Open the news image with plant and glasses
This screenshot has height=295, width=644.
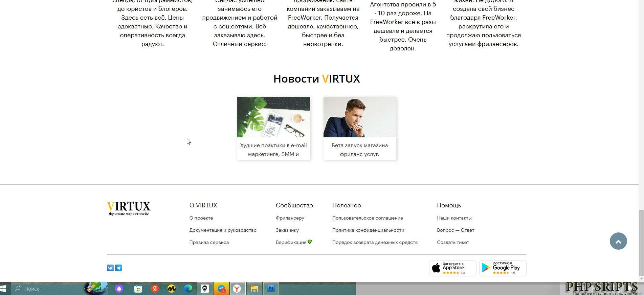[273, 117]
